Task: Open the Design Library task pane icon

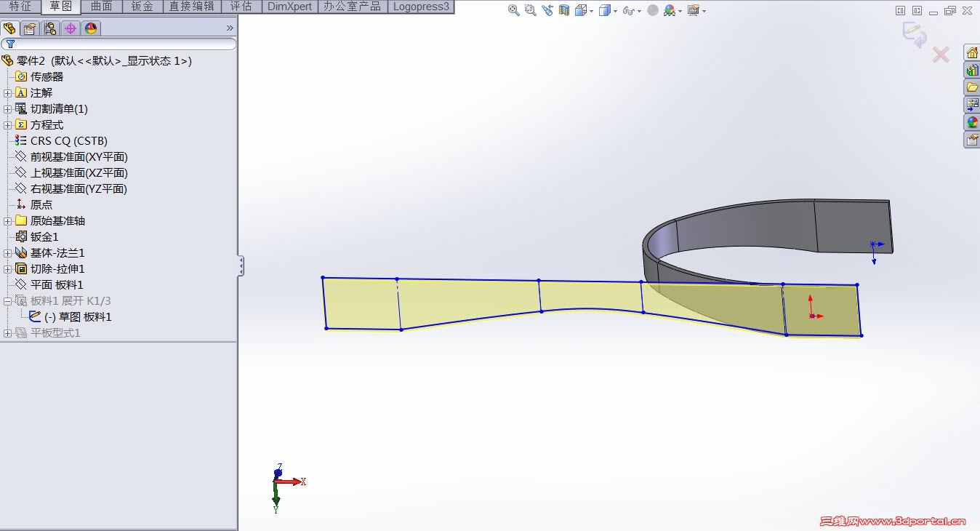Action: [x=972, y=70]
